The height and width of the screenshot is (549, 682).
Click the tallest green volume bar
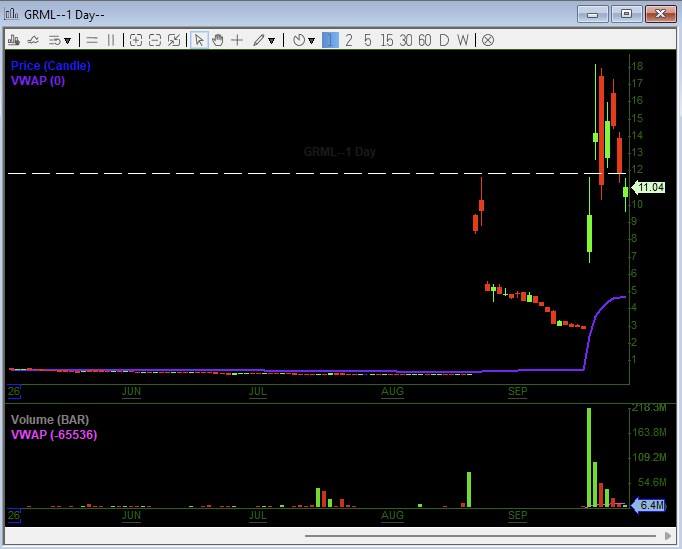pyautogui.click(x=589, y=457)
